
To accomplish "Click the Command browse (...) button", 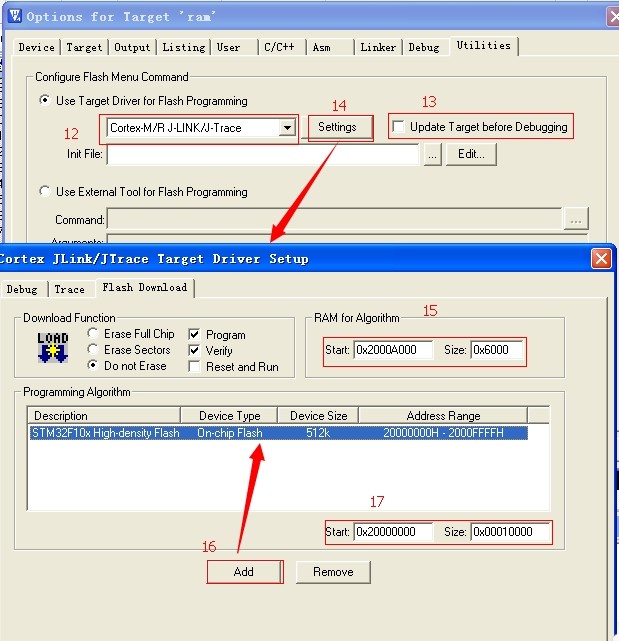I will [x=575, y=219].
